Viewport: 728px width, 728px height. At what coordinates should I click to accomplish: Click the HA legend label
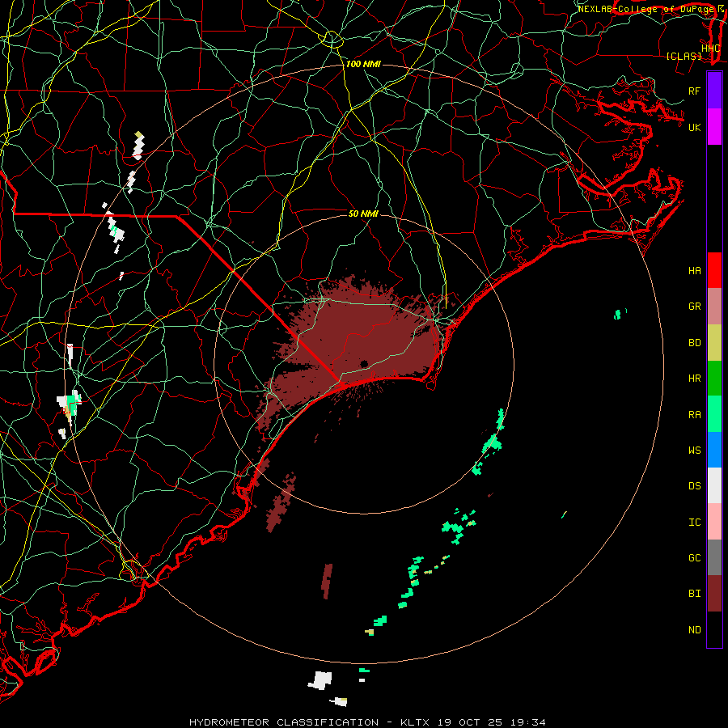click(x=694, y=271)
